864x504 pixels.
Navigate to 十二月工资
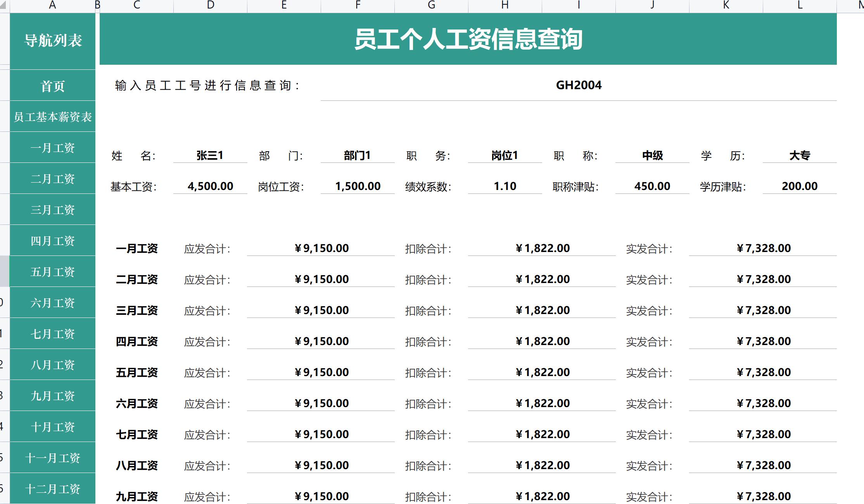tap(52, 488)
